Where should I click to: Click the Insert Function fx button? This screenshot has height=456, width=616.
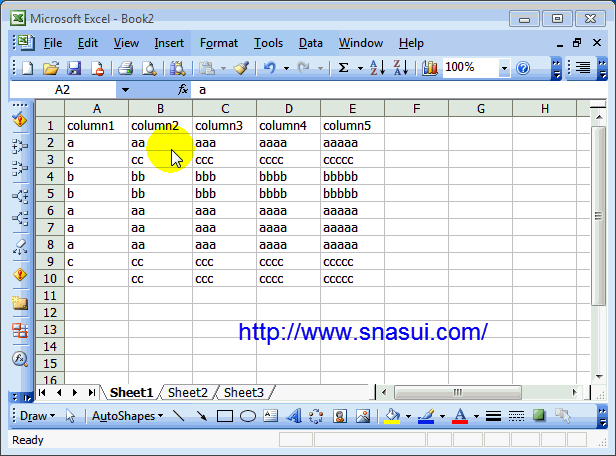click(183, 90)
